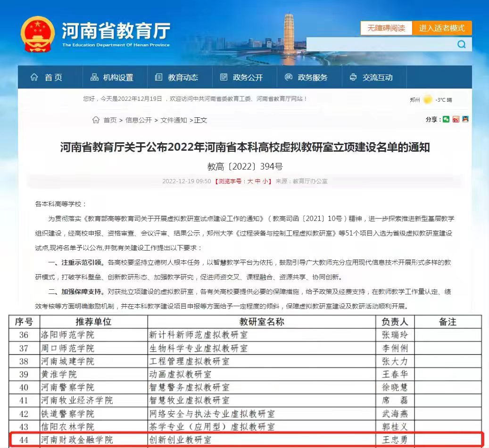This screenshot has width=489, height=448.
Task: Open the 政务服务 navigation menu
Action: coord(307,77)
